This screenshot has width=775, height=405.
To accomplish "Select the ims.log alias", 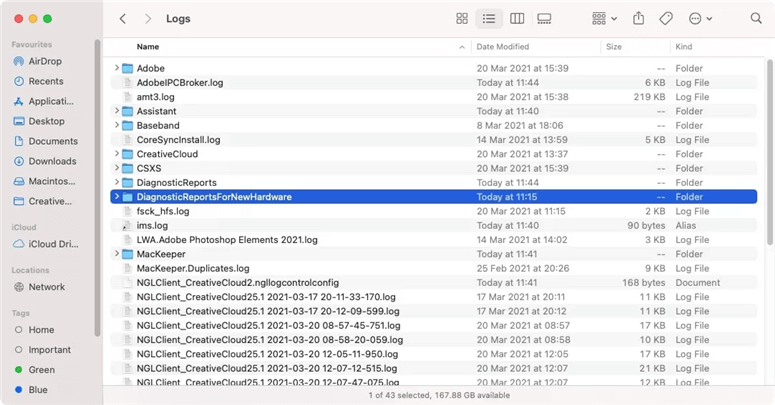I will (x=433, y=225).
